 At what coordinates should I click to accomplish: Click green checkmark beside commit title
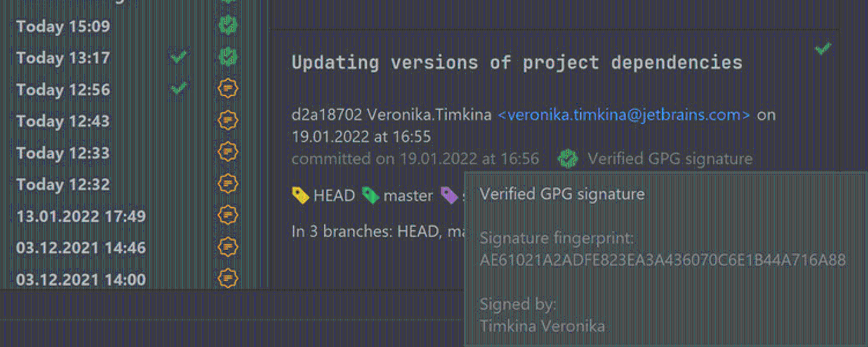click(x=823, y=48)
